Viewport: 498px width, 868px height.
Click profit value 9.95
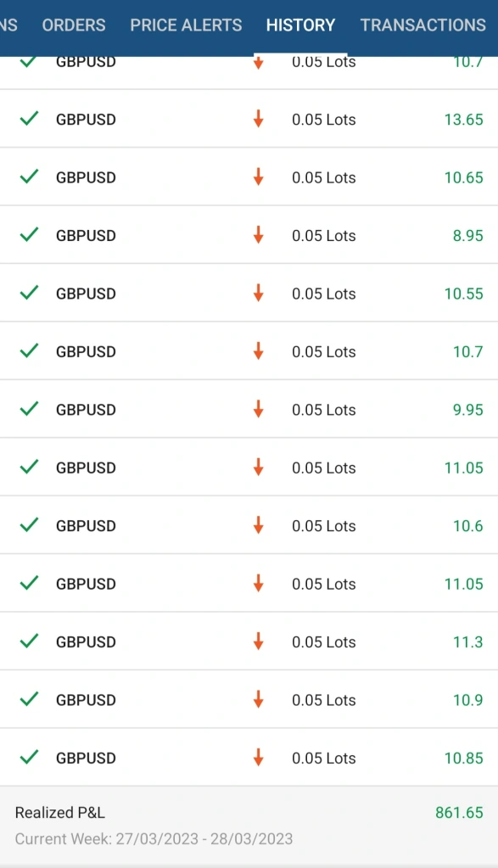[x=468, y=410]
